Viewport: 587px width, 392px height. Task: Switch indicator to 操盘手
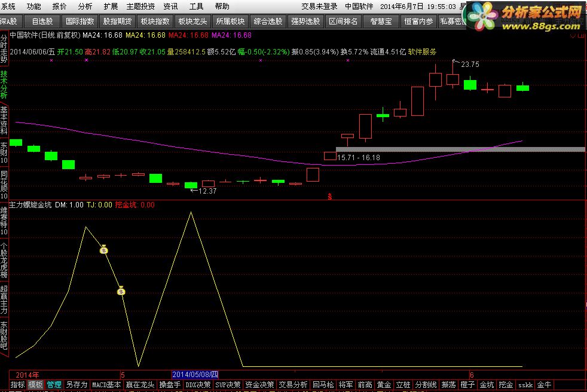point(170,384)
